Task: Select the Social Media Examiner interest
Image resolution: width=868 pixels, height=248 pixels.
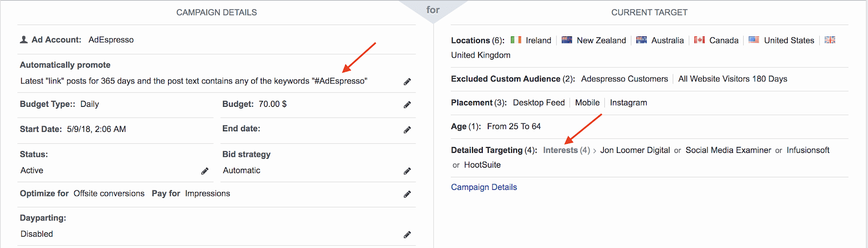Action: point(728,150)
